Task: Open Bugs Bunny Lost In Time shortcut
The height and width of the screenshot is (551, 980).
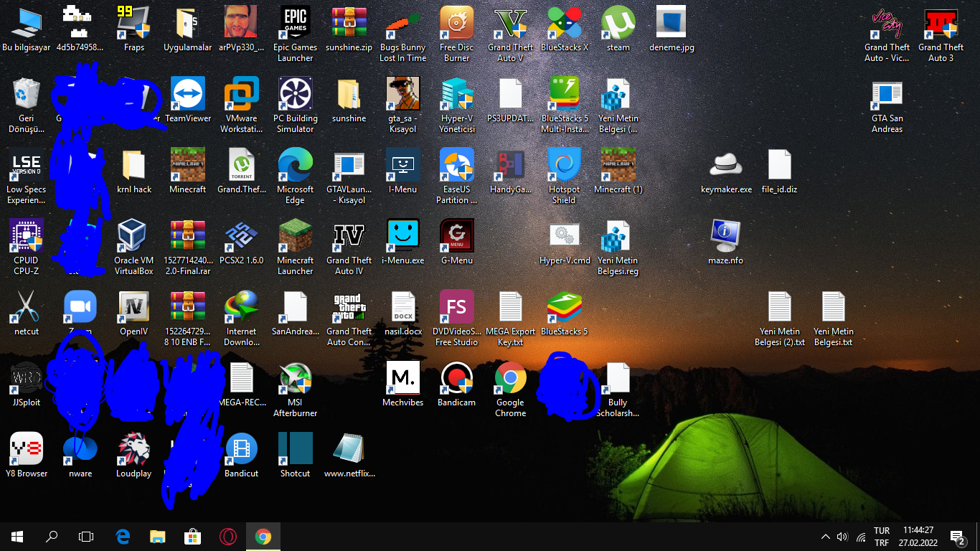Action: pyautogui.click(x=403, y=34)
